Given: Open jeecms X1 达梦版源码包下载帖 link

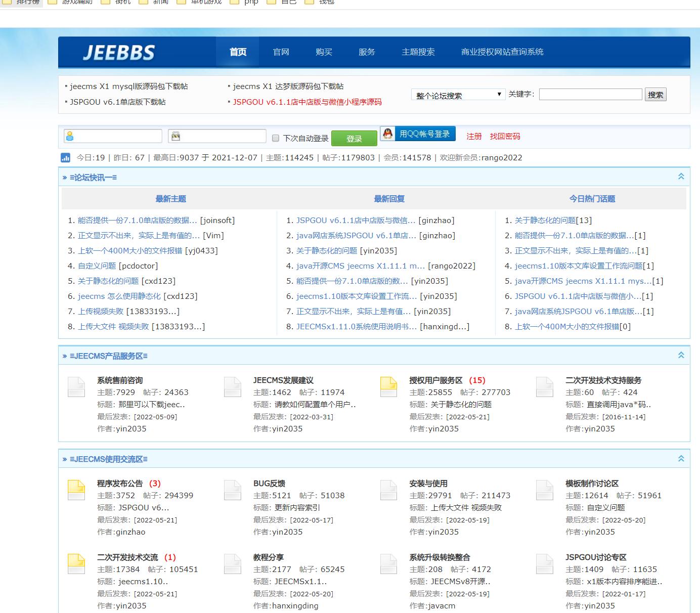Looking at the screenshot, I should (288, 86).
